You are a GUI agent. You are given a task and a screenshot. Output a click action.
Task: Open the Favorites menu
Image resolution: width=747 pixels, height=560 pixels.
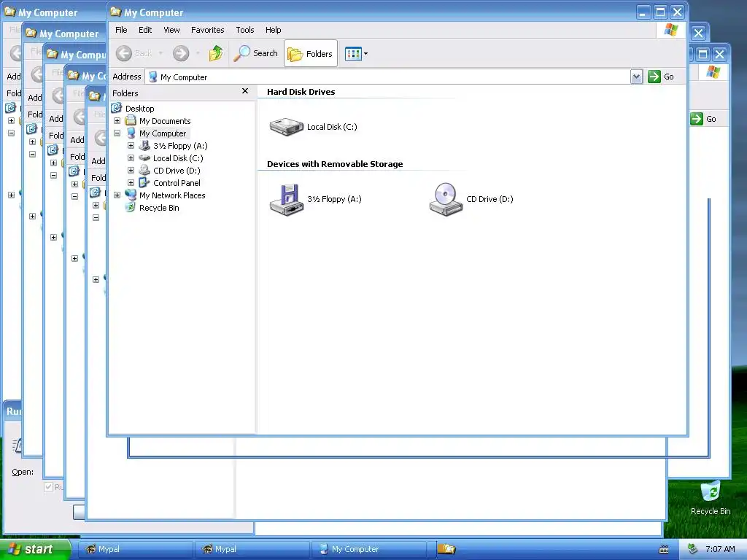tap(207, 29)
